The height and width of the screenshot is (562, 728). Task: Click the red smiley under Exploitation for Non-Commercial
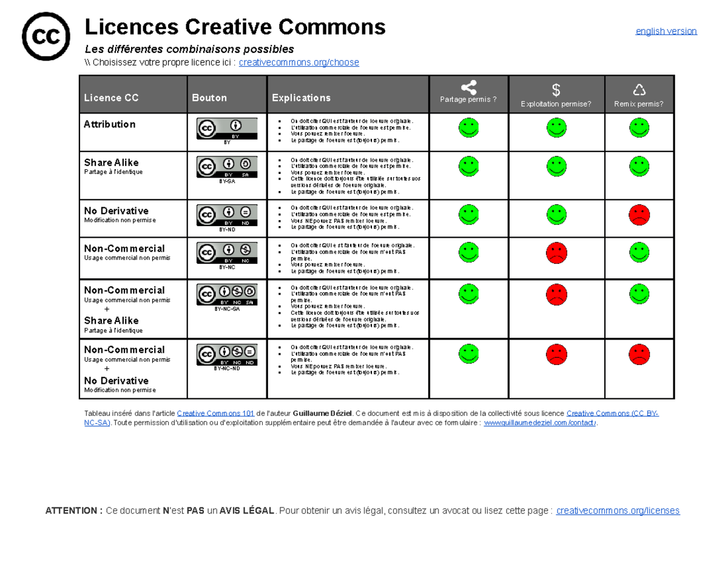tap(556, 253)
